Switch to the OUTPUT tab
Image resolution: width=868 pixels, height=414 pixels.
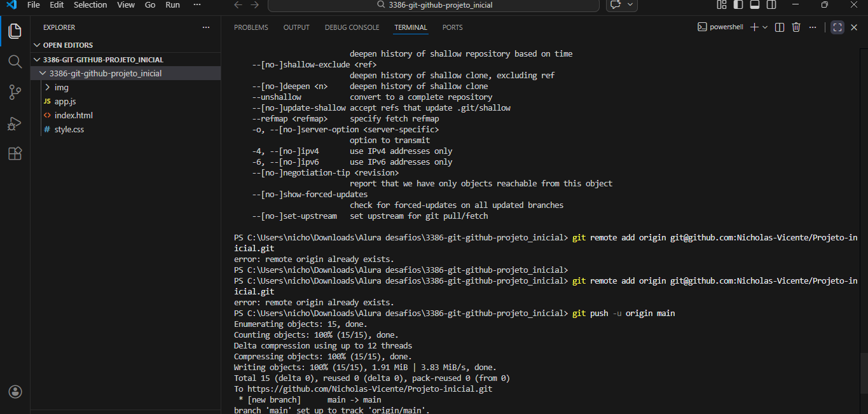(296, 27)
